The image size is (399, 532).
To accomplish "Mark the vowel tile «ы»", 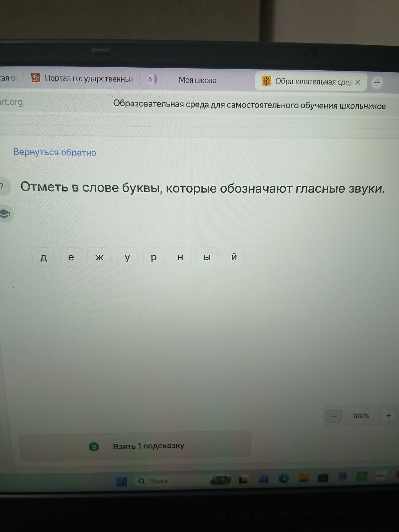I will point(207,257).
